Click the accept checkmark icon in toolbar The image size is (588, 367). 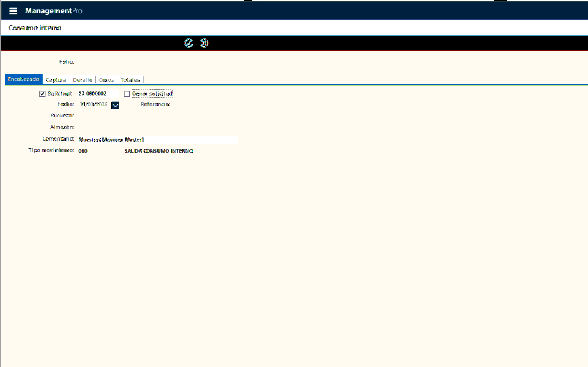(x=189, y=43)
